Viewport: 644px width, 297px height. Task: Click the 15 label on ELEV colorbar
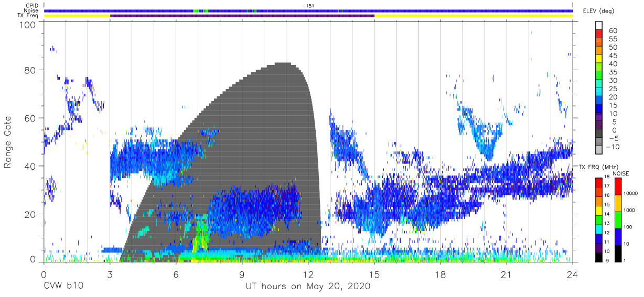pos(613,105)
